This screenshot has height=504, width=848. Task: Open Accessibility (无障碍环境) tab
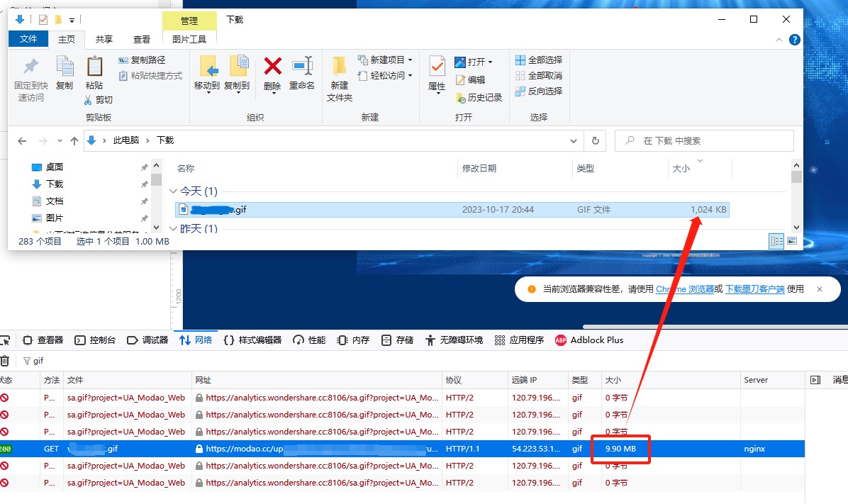pyautogui.click(x=454, y=340)
